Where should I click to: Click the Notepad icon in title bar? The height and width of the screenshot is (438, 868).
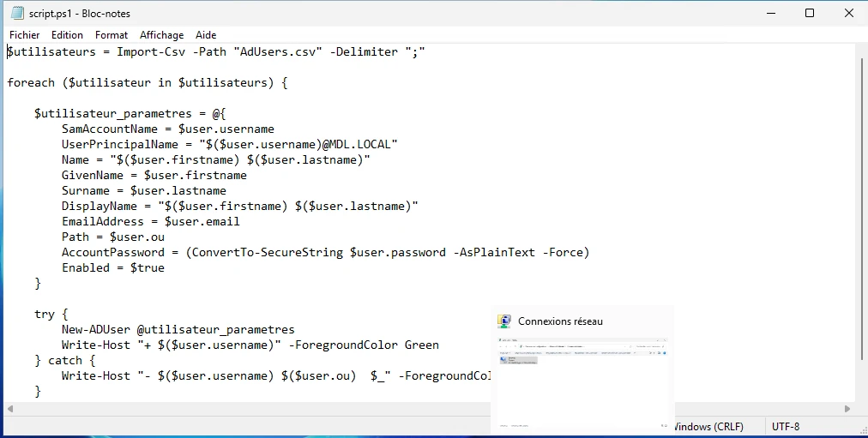[17, 13]
